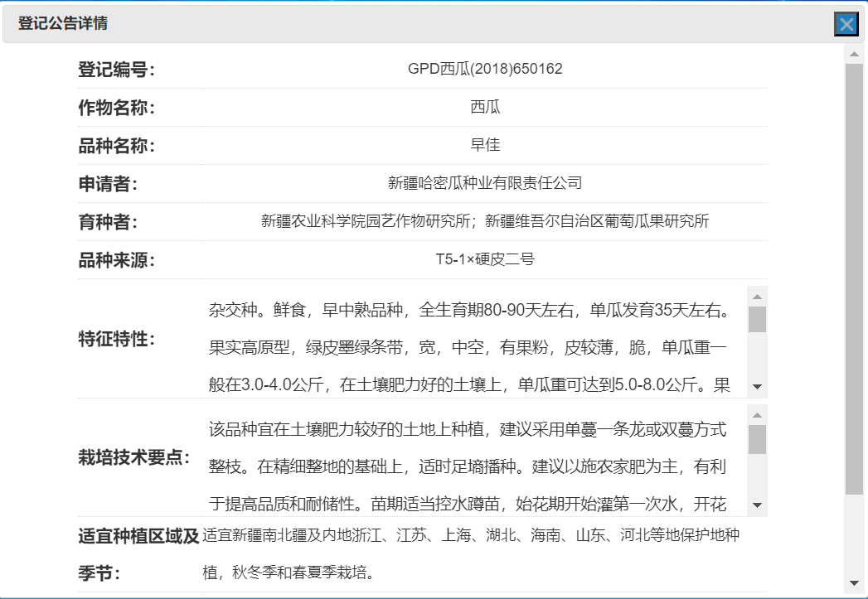Click the main scrollbar up arrow

coord(854,54)
